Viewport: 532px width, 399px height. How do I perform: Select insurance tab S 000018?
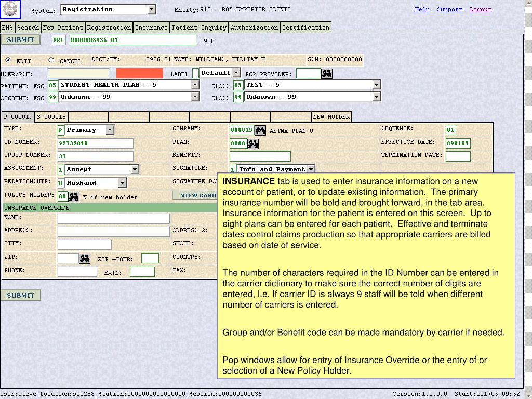(51, 117)
